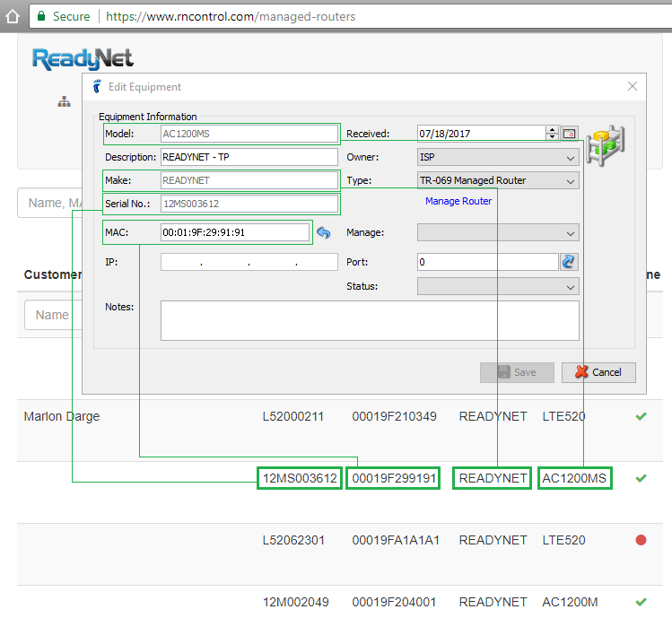Click MAC 00019F299191 in table
This screenshot has height=618, width=672.
(394, 478)
